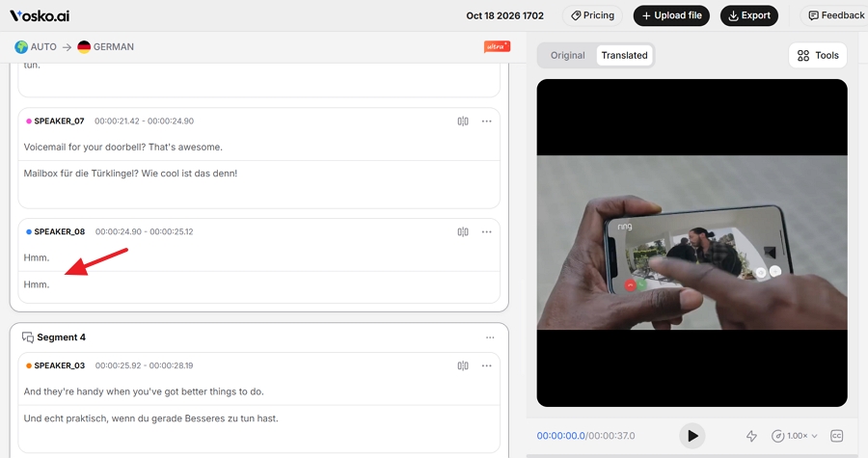Screen dimensions: 868x458
Task: Click the ultra badge
Action: (497, 47)
